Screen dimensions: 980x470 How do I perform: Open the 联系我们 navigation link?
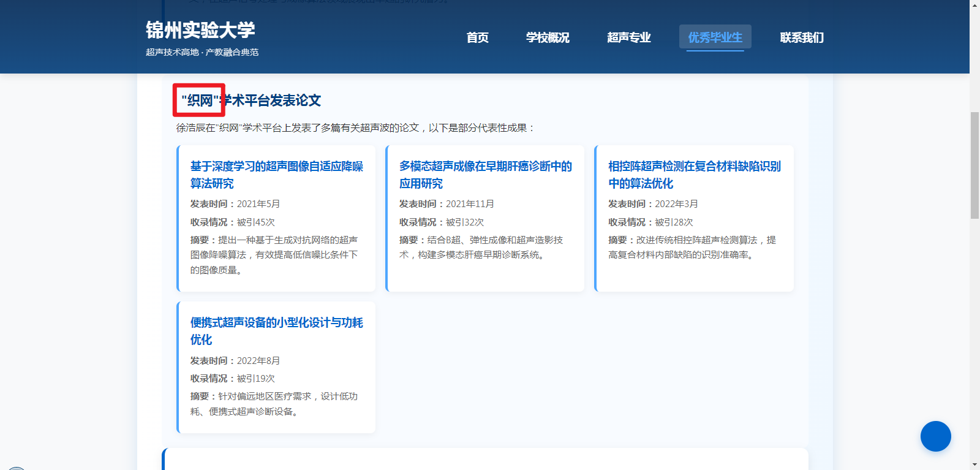(x=801, y=37)
